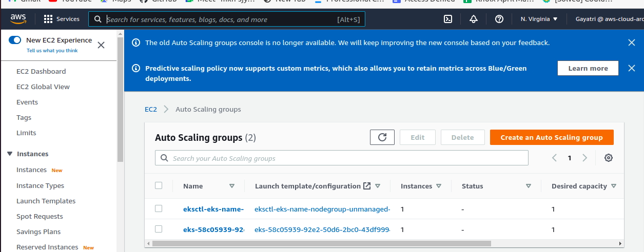644x252 pixels.
Task: Click the Learn more button
Action: (588, 68)
